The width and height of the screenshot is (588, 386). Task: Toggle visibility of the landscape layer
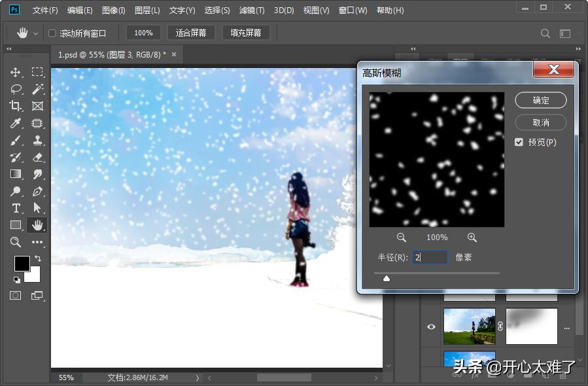430,326
